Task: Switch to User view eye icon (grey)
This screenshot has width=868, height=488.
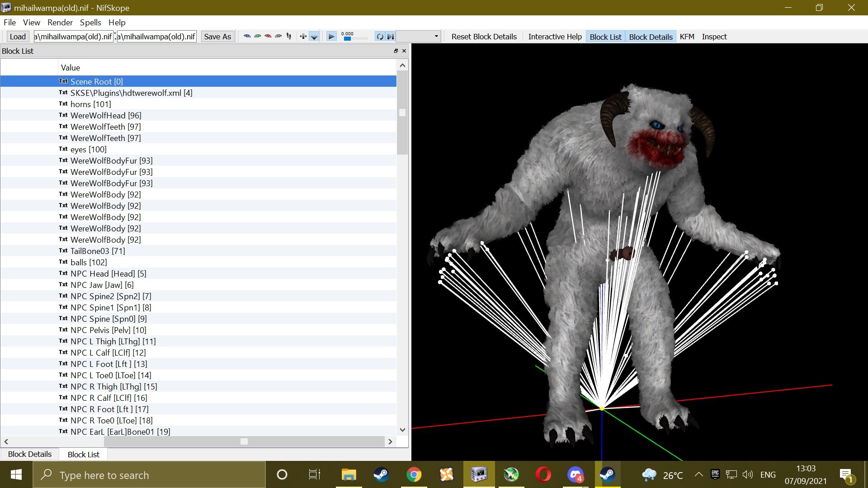Action: click(278, 37)
